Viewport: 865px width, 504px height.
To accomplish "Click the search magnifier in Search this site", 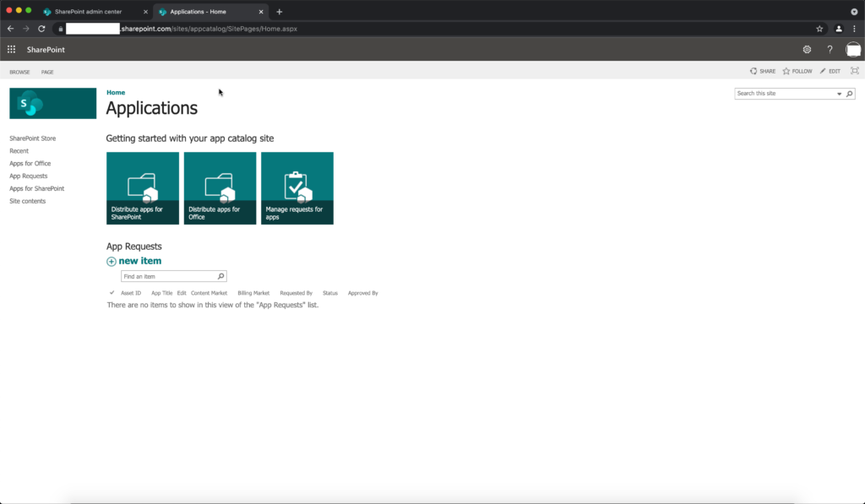I will 850,94.
